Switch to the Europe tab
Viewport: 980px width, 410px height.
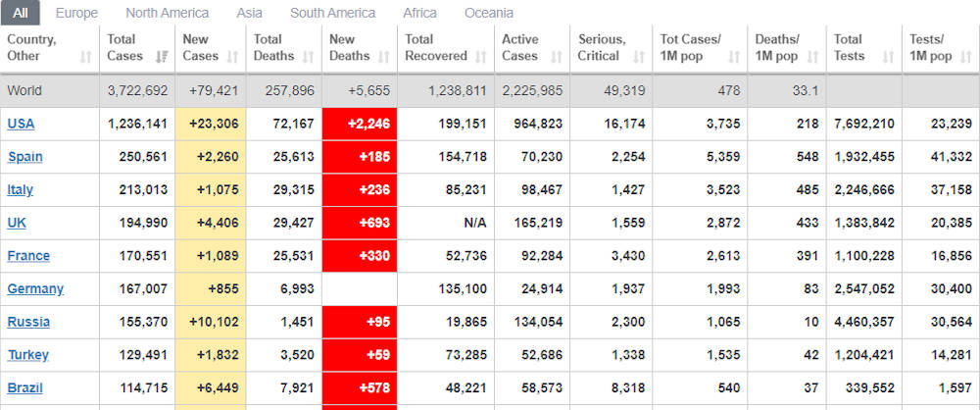tap(76, 13)
